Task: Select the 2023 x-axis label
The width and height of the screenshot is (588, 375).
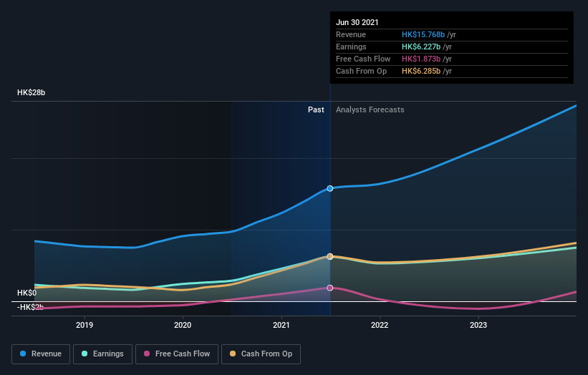Action: click(x=478, y=325)
